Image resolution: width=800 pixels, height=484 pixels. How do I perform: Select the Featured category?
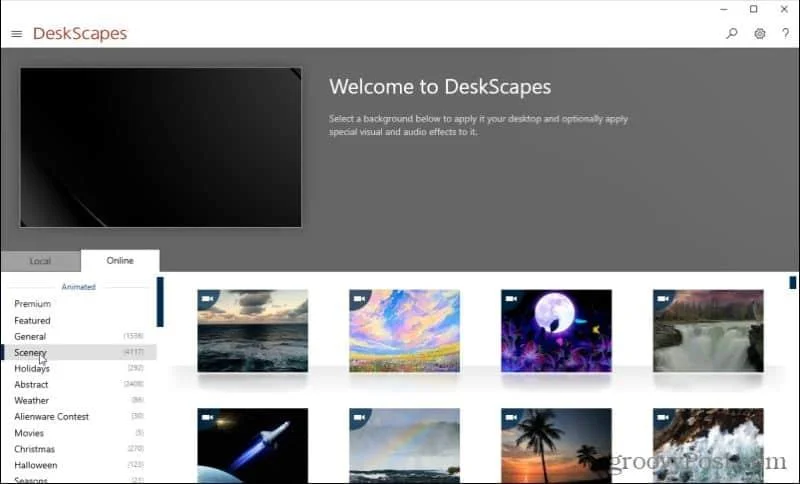click(79, 320)
